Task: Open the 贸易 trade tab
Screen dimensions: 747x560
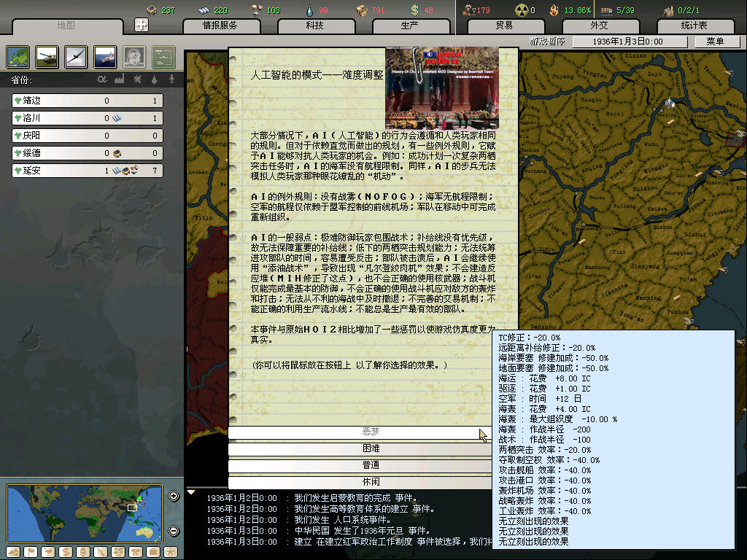Action: (x=505, y=26)
